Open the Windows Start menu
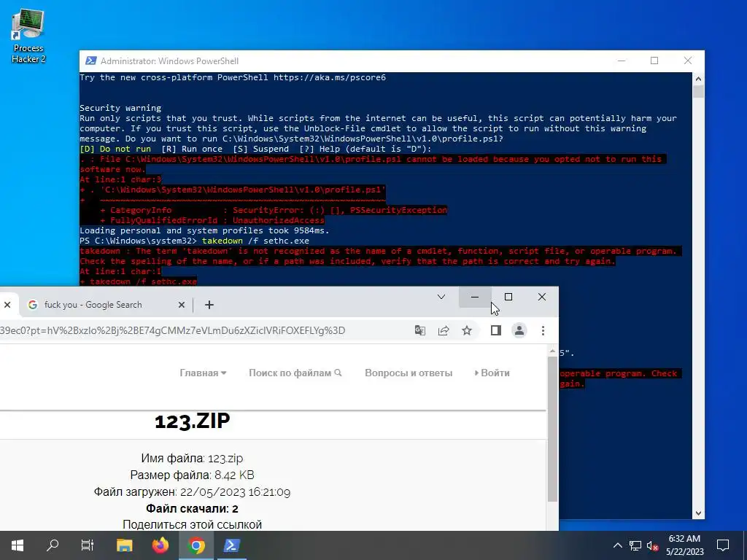Viewport: 747px width, 560px height. point(18,545)
